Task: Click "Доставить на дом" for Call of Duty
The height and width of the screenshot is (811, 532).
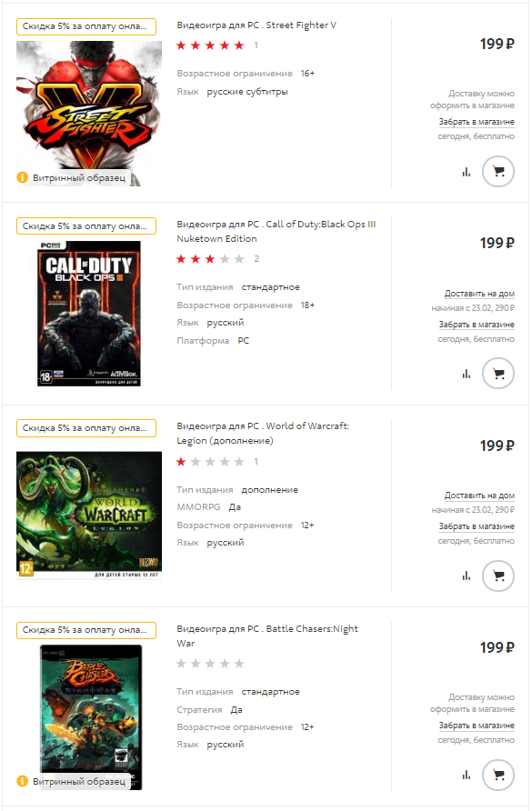Action: [479, 294]
